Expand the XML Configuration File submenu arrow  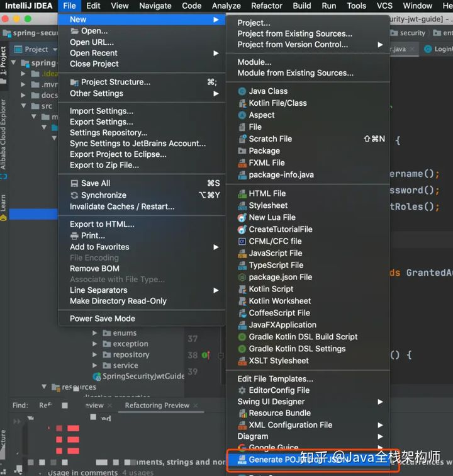[380, 425]
